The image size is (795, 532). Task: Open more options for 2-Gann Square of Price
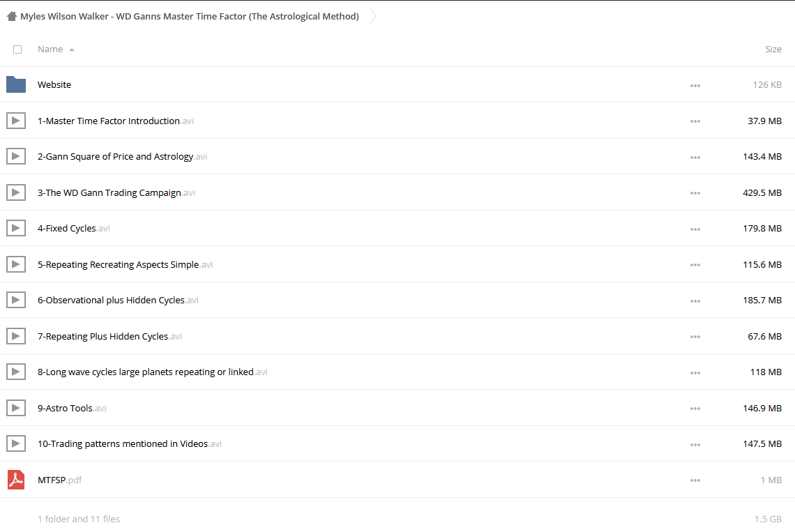(695, 157)
